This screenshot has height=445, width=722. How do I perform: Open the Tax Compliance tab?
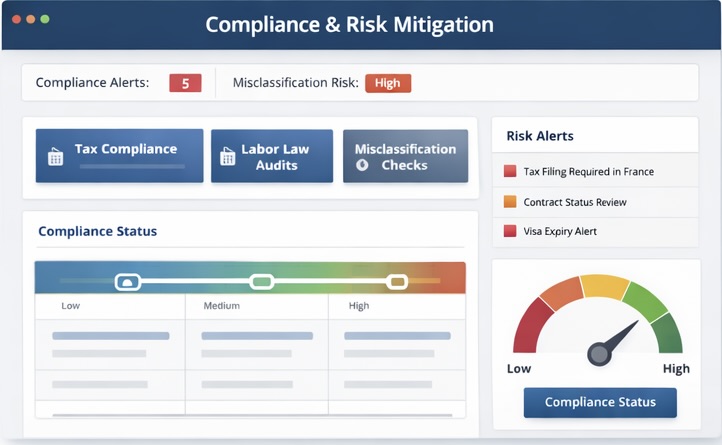click(119, 156)
